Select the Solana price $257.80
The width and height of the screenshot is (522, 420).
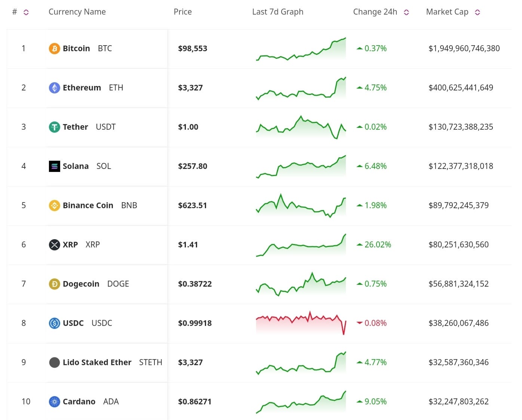(x=193, y=166)
